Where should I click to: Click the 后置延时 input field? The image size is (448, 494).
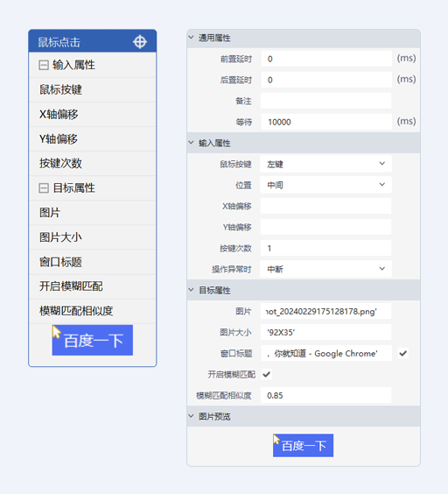(326, 80)
